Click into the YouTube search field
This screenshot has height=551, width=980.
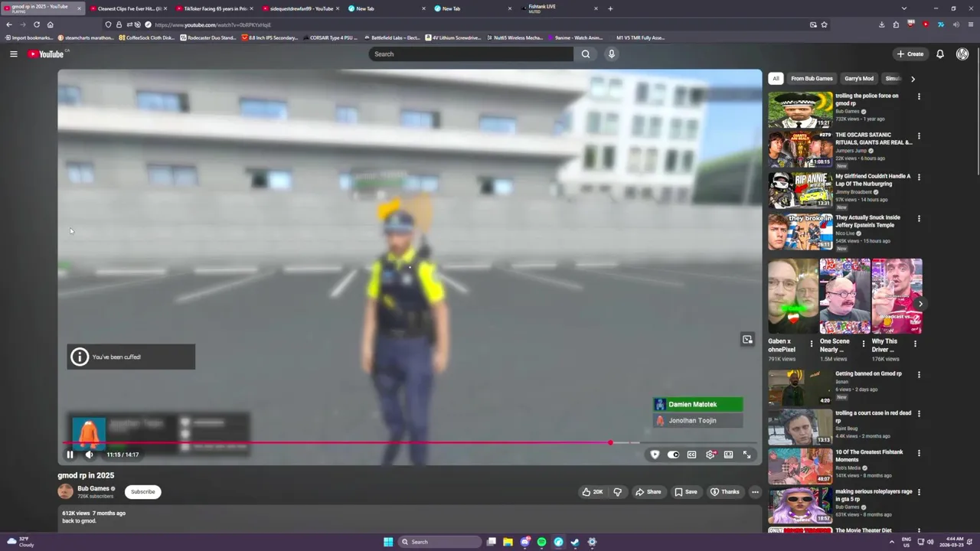click(471, 54)
